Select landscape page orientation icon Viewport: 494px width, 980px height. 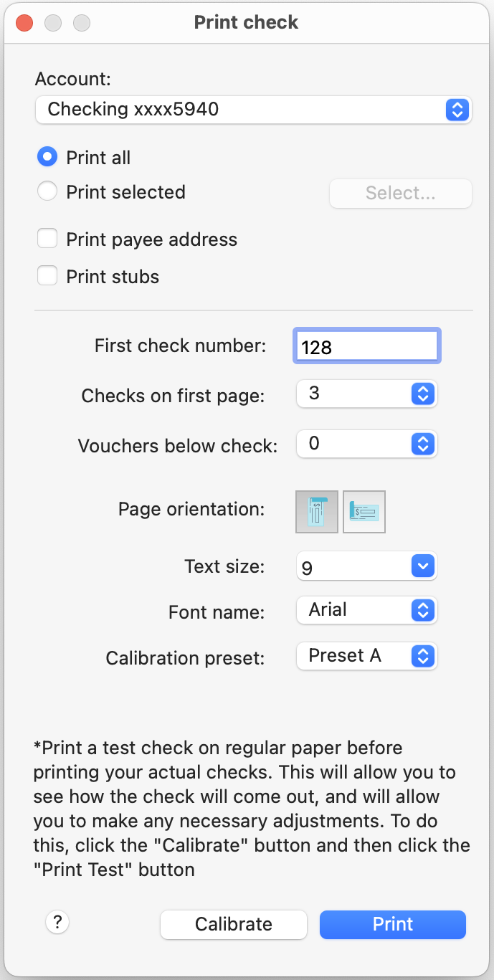(x=364, y=512)
